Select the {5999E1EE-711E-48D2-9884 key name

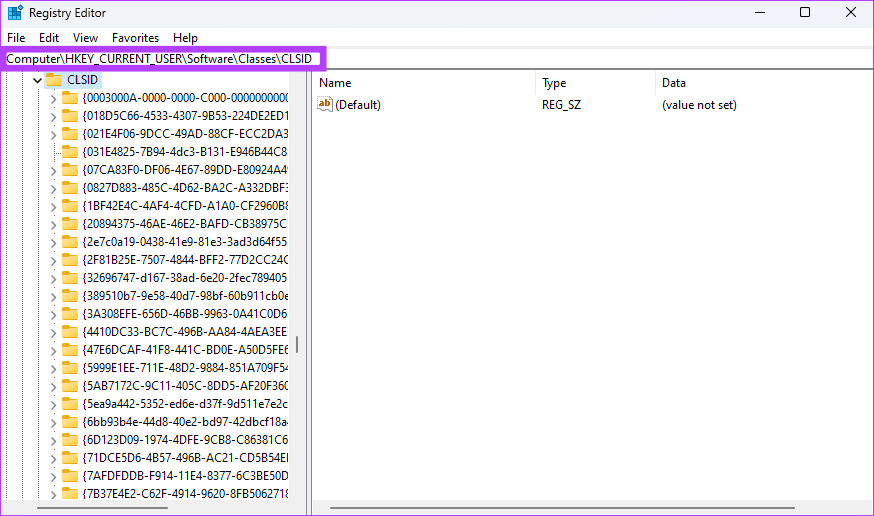tap(185, 368)
